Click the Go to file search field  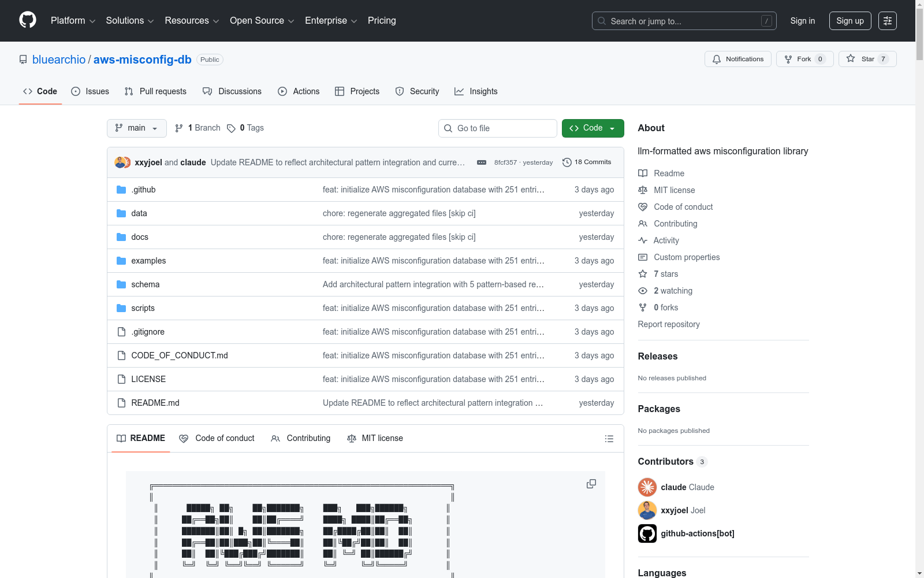[498, 128]
